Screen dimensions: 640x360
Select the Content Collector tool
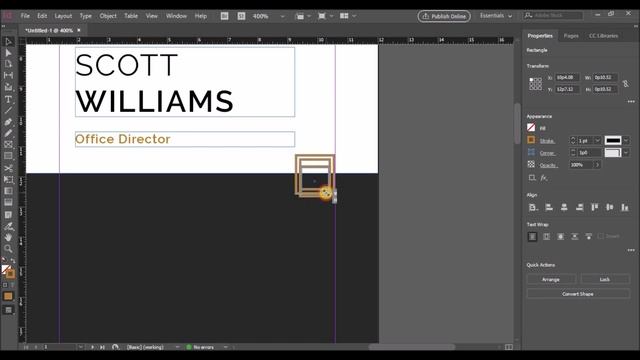(8, 87)
